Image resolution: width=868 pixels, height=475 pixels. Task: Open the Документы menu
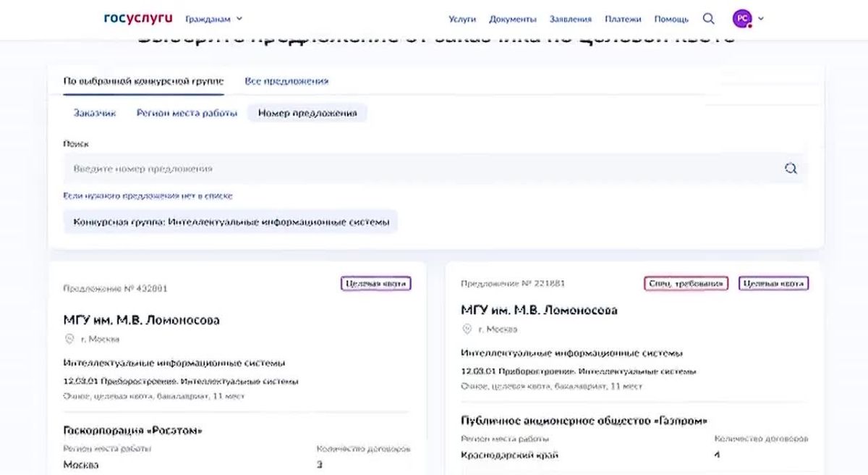tap(513, 20)
